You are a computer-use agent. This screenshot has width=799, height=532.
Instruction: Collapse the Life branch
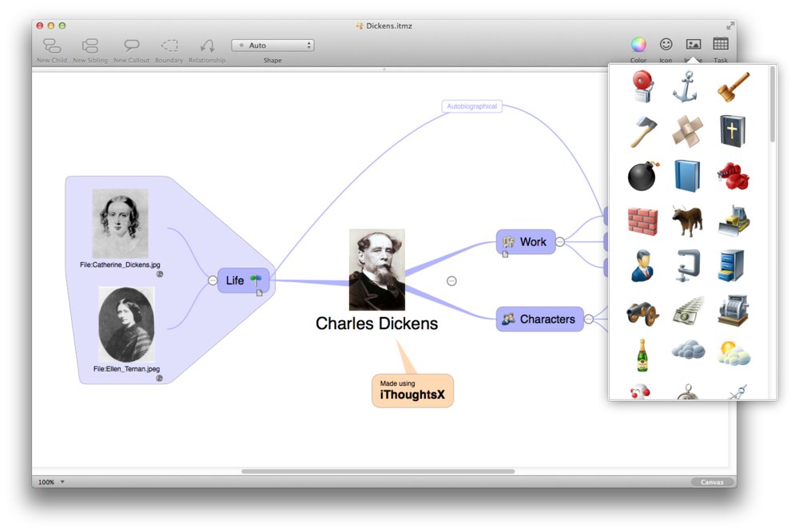(x=213, y=280)
